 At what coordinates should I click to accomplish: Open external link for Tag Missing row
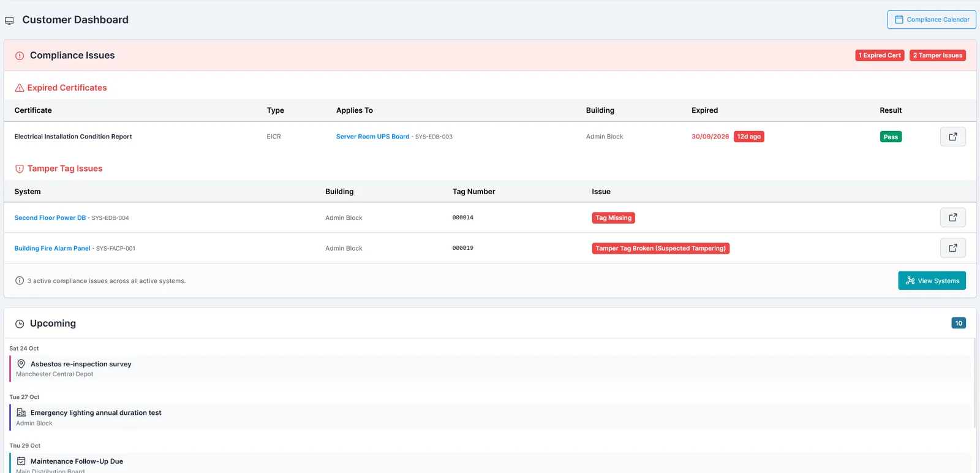(953, 218)
